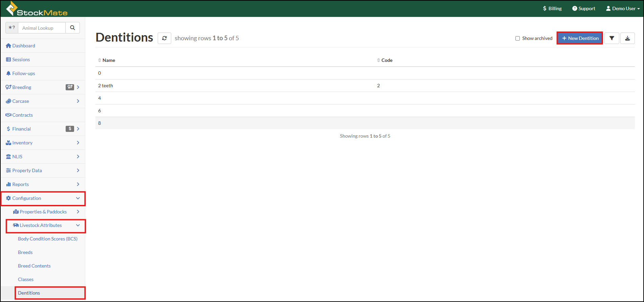Click the StockMate logo
644x302 pixels.
37,9
